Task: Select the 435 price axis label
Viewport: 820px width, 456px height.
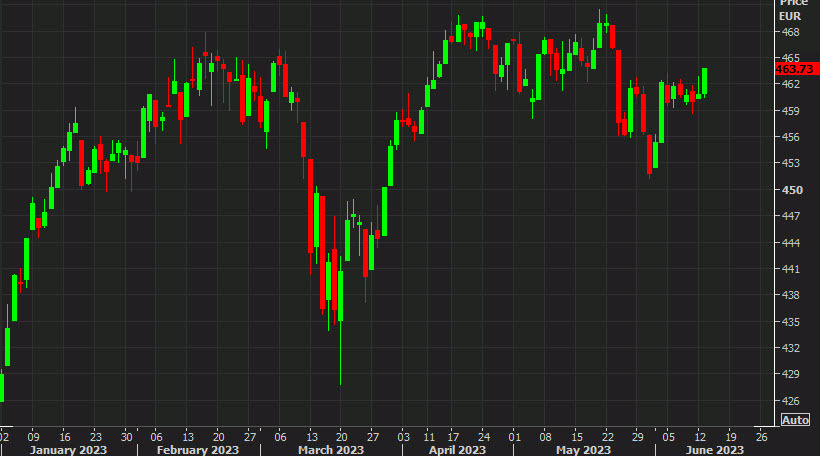Action: point(790,322)
